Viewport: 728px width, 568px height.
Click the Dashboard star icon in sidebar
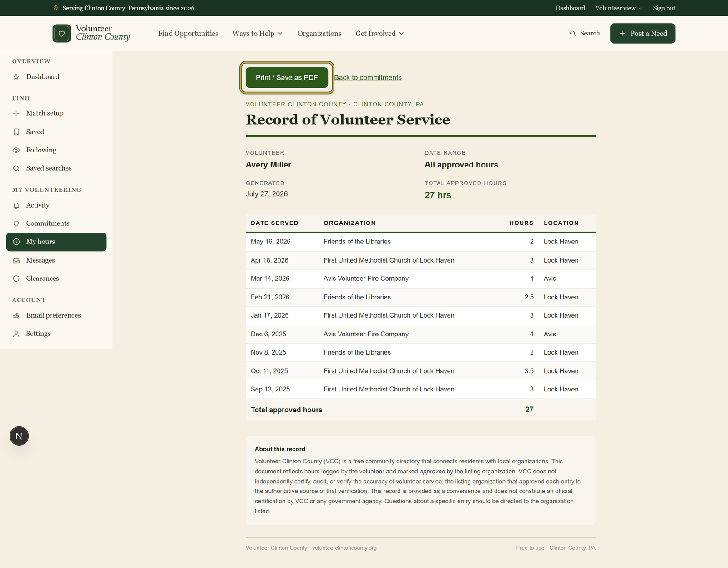16,77
